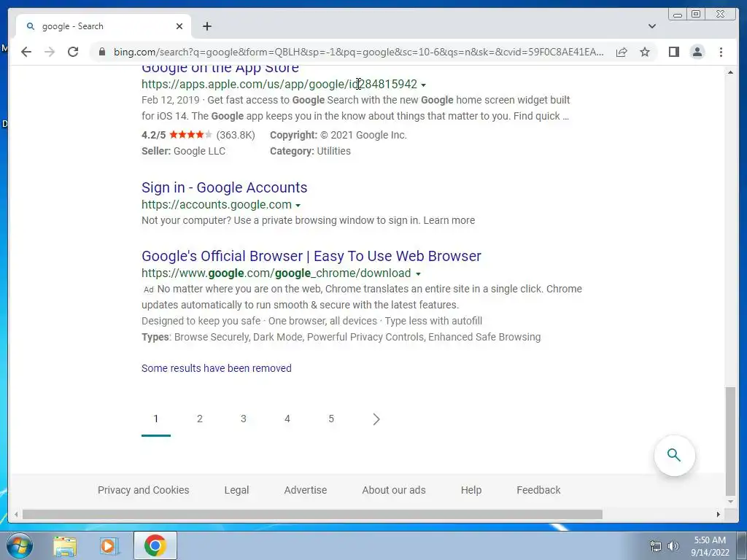
Task: Click the apps.apple.com green URL text
Action: click(279, 85)
